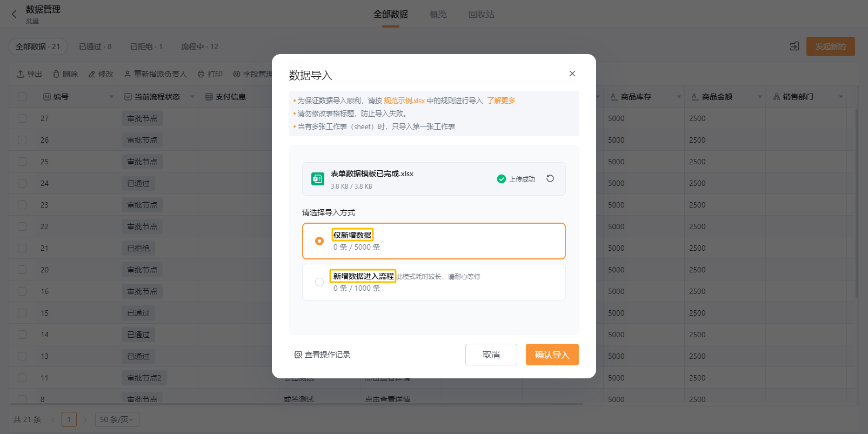
Task: Switch to the 回收站 tab
Action: [x=482, y=14]
